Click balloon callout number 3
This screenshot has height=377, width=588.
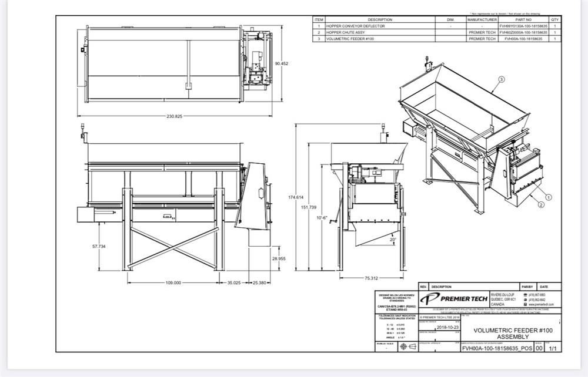click(x=501, y=79)
